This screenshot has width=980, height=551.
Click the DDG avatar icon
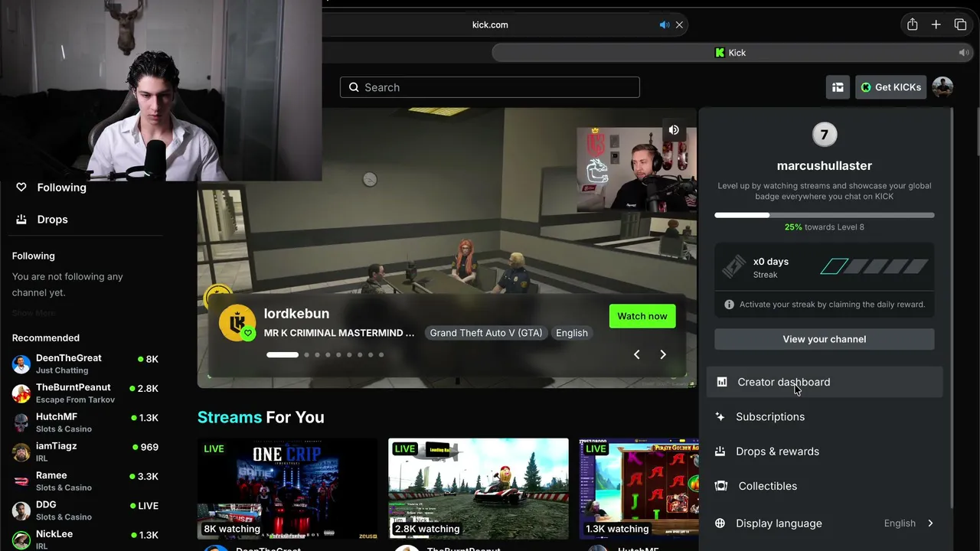(21, 510)
